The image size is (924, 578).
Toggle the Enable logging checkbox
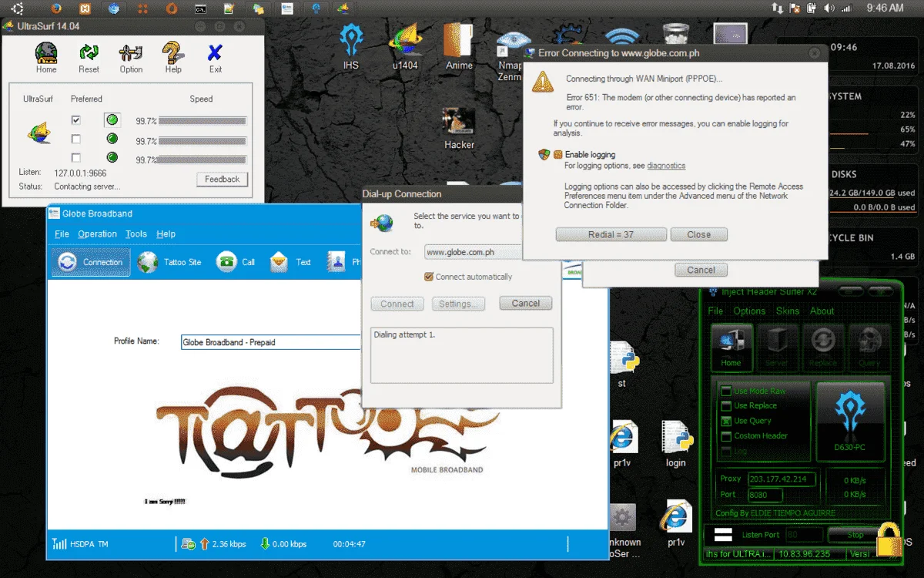(x=557, y=155)
